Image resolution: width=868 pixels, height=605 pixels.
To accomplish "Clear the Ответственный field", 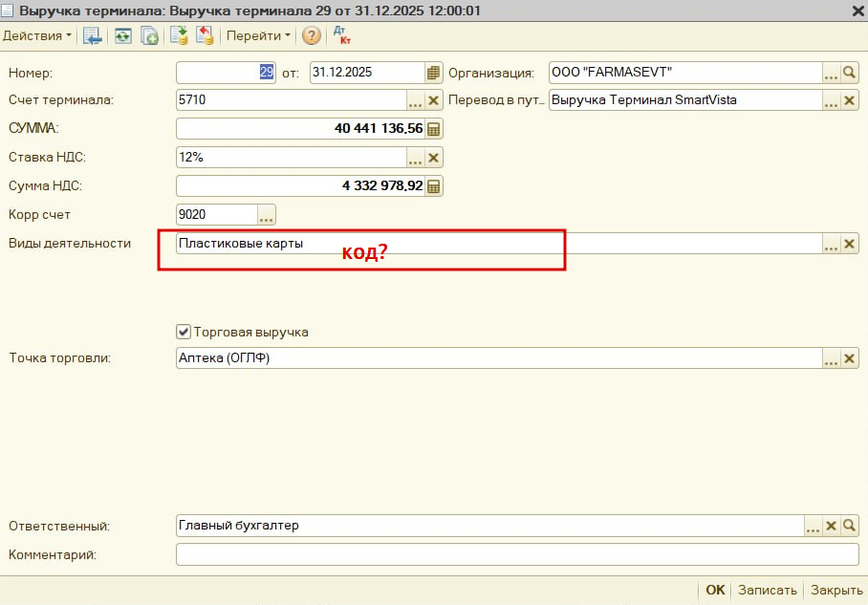I will [831, 526].
